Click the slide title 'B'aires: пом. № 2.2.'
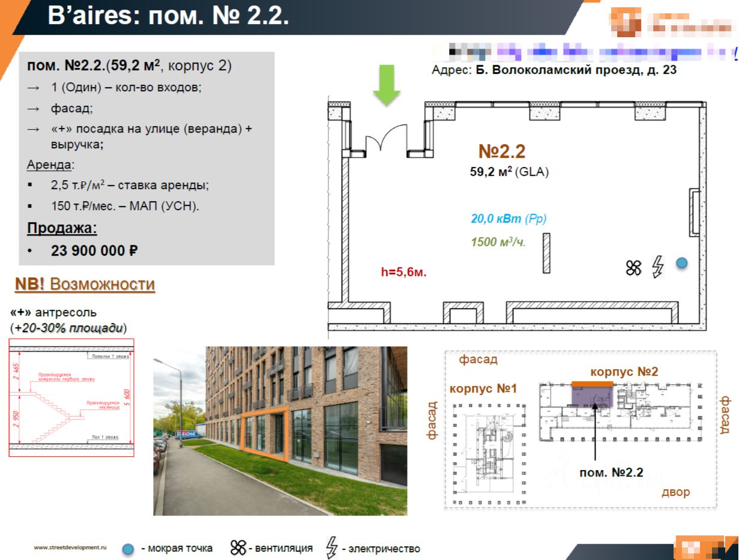 pos(169,16)
